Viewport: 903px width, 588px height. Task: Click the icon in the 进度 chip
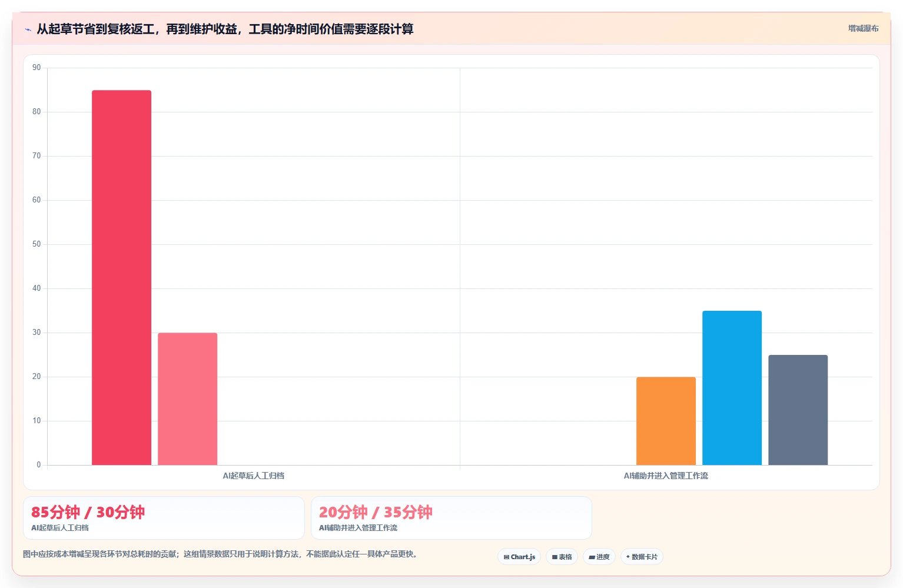tap(592, 557)
